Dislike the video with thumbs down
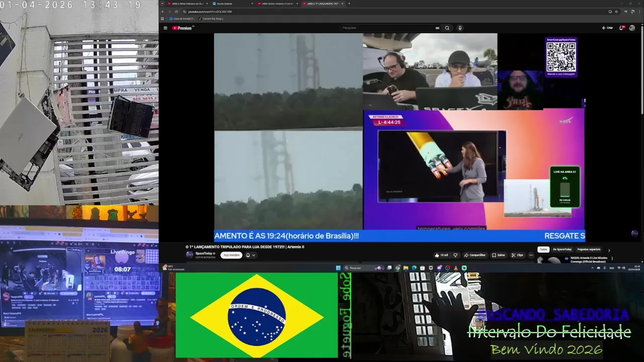Viewport: 644px width, 362px height. [455, 255]
